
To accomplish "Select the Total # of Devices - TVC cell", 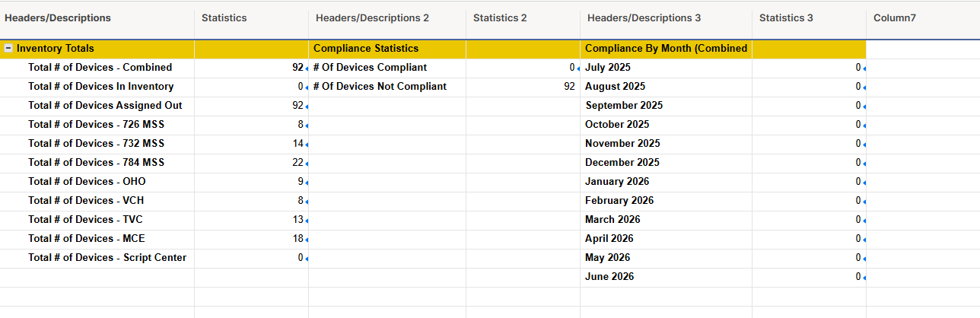I will [97, 220].
